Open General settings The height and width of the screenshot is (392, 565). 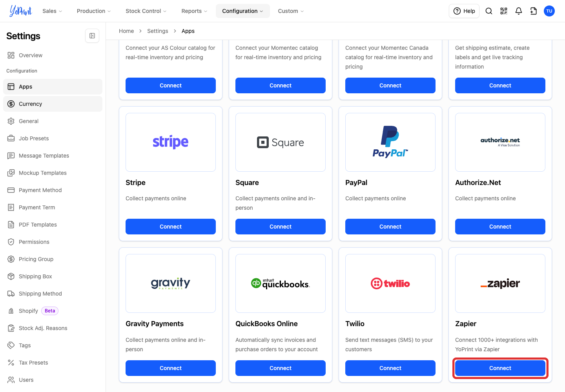(x=53, y=121)
